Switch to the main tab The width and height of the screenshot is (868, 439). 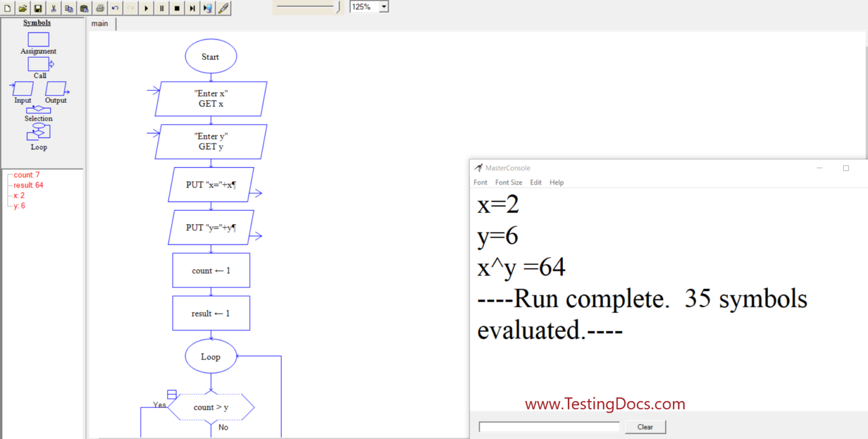click(x=100, y=24)
